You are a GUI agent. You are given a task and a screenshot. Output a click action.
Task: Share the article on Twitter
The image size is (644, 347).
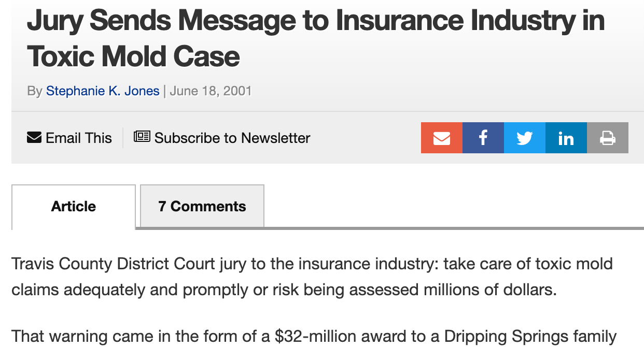point(524,138)
